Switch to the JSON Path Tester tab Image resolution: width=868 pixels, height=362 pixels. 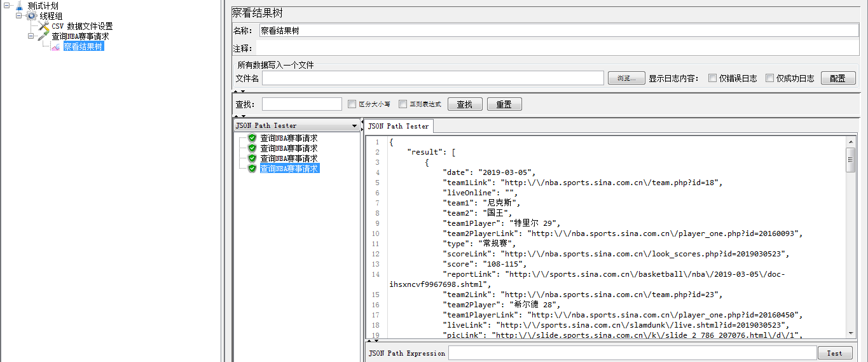[x=398, y=126]
